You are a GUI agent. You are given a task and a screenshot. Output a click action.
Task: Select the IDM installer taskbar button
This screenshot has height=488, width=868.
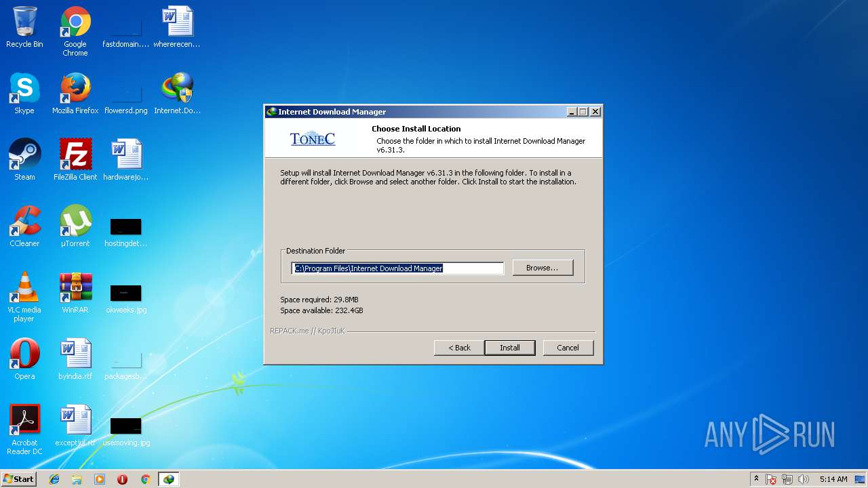[168, 479]
